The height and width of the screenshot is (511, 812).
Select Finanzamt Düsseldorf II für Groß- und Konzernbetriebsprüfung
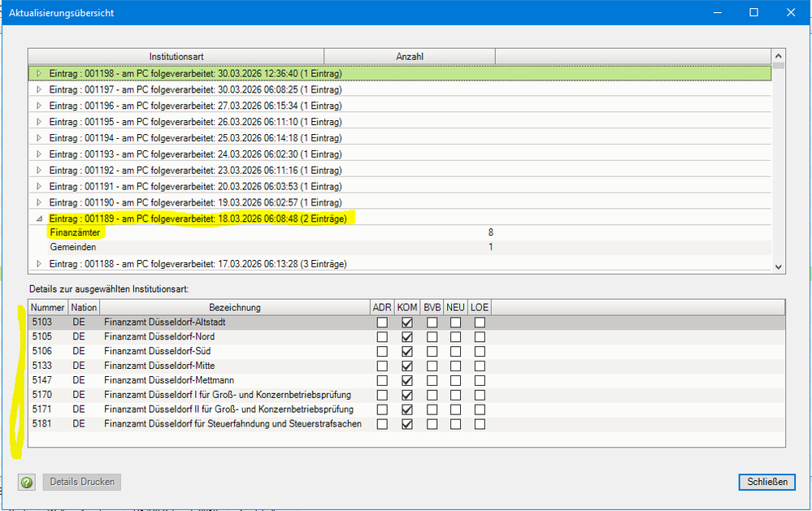pyautogui.click(x=406, y=409)
